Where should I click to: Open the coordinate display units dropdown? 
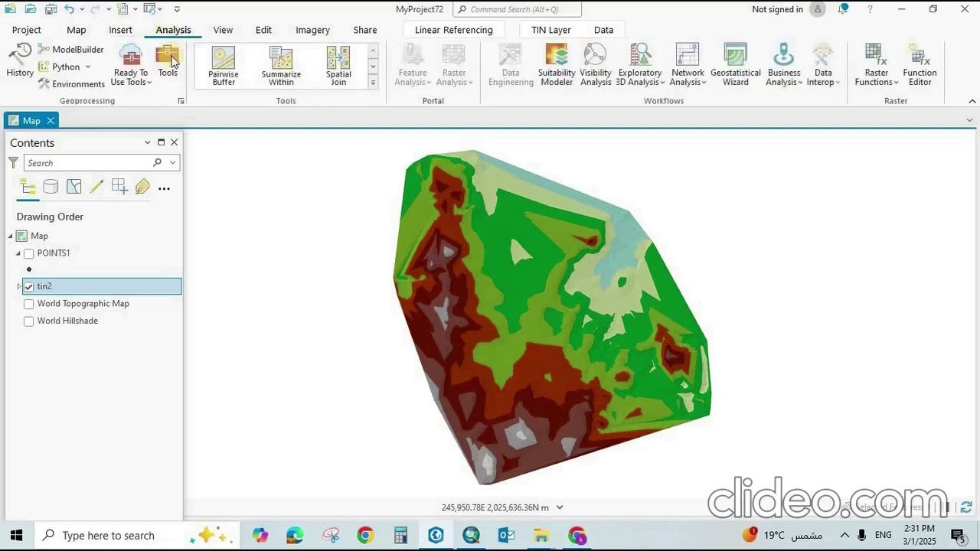point(560,507)
